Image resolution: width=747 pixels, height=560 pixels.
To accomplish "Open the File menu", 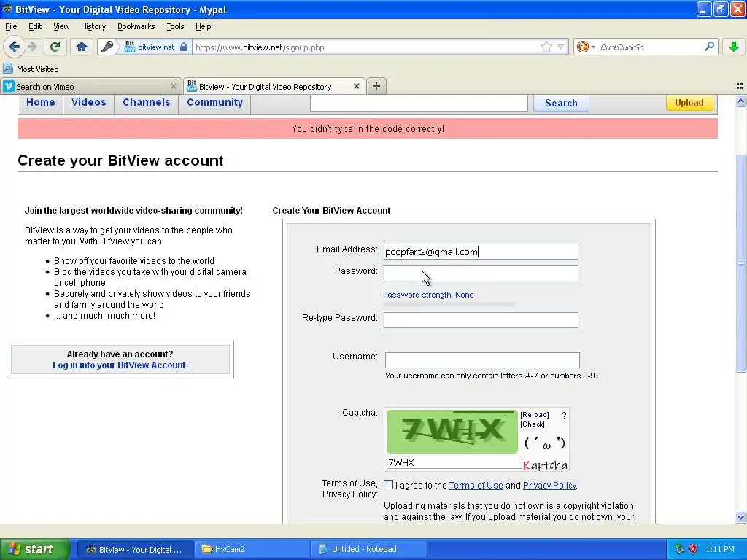I will pos(11,26).
